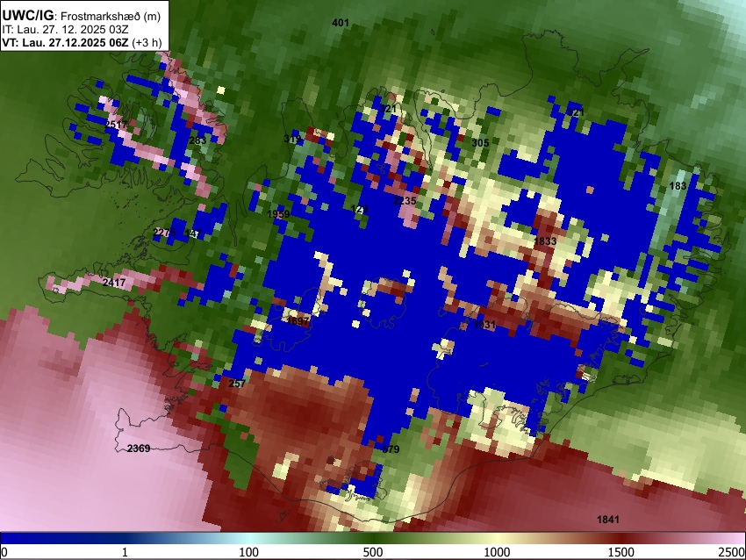The height and width of the screenshot is (560, 746).
Task: Click the map value label 1931
Action: [x=484, y=325]
